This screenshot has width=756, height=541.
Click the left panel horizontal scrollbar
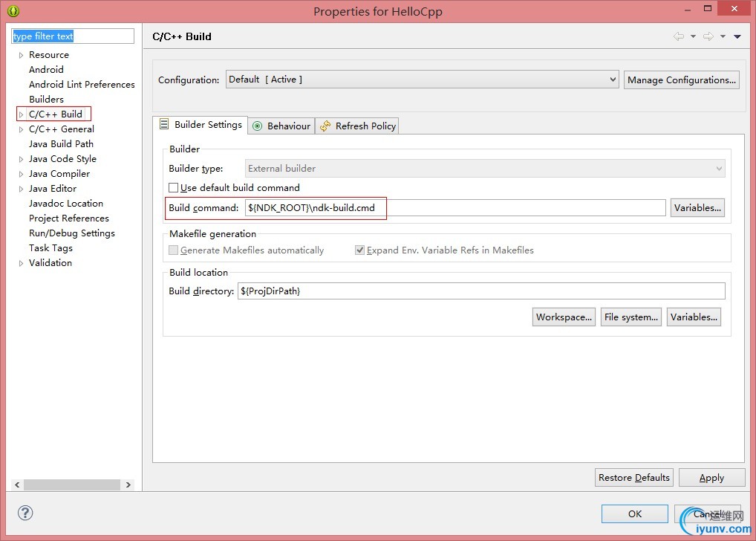click(71, 485)
